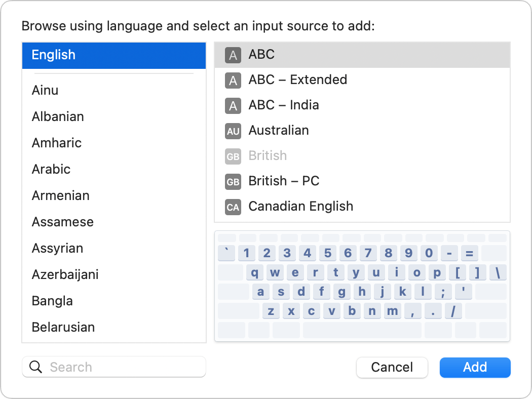Click the magnifying glass in the search field
Image resolution: width=532 pixels, height=399 pixels.
[x=35, y=367]
